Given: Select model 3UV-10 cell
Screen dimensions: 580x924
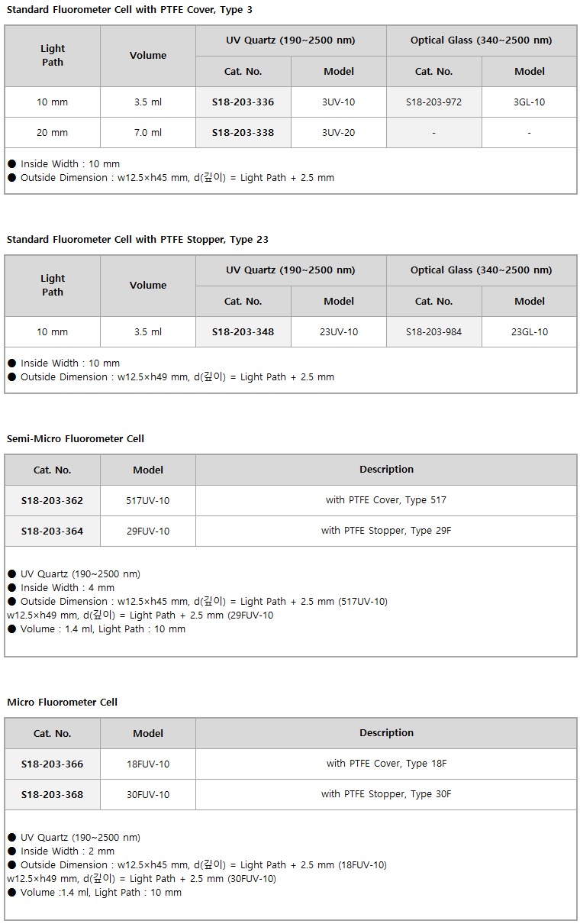Looking at the screenshot, I should [339, 102].
